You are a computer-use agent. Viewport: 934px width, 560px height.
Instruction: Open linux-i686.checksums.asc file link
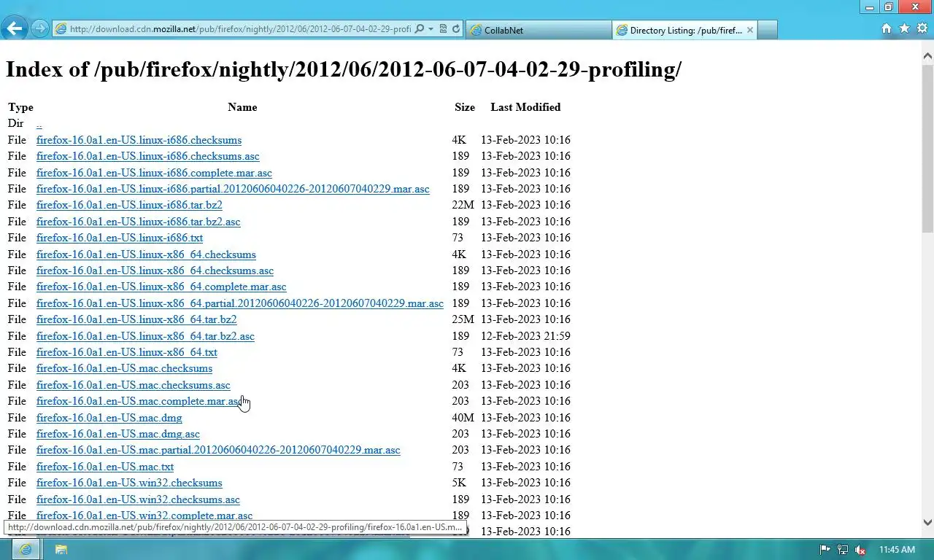147,156
